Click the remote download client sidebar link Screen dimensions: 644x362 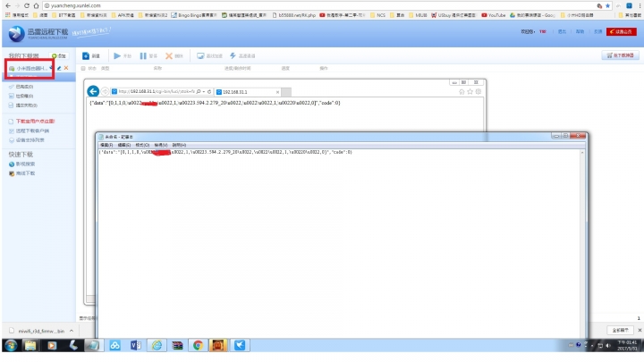[29, 130]
